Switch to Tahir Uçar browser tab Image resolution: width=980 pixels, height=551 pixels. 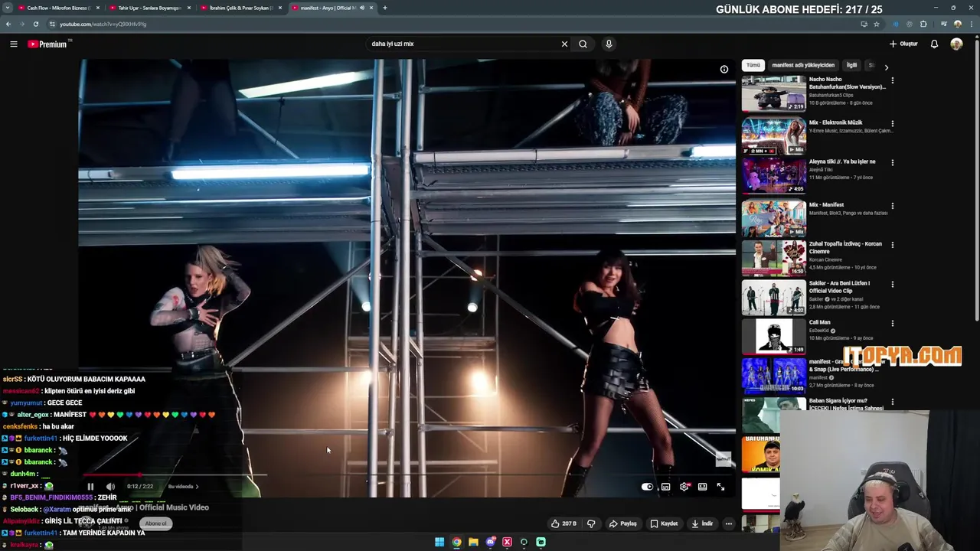click(x=149, y=8)
